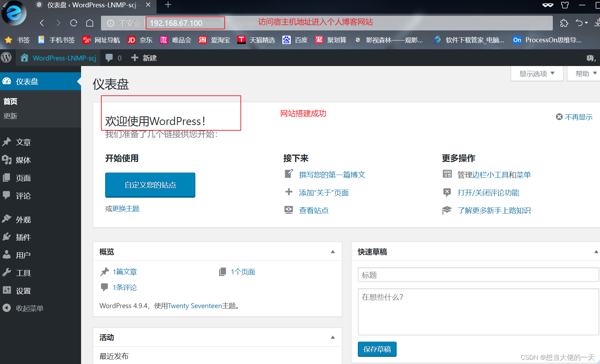
Task: Open the 1个页面 link
Action: coord(243,272)
